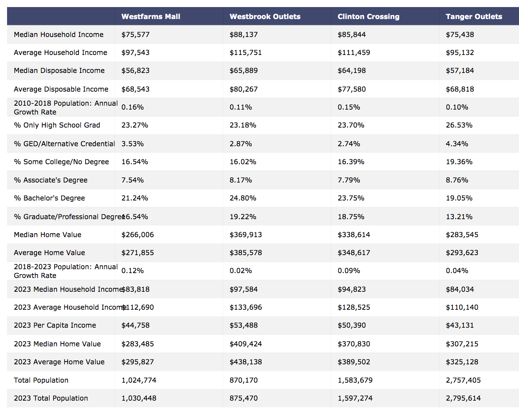The height and width of the screenshot is (420, 519).
Task: Select the 1,583,679 total population cell
Action: (x=355, y=380)
